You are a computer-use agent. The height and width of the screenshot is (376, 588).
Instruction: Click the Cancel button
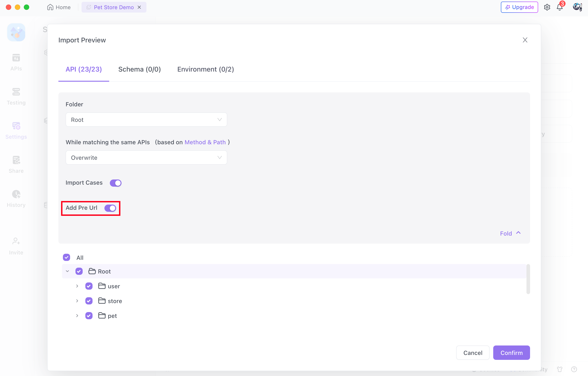pyautogui.click(x=473, y=353)
